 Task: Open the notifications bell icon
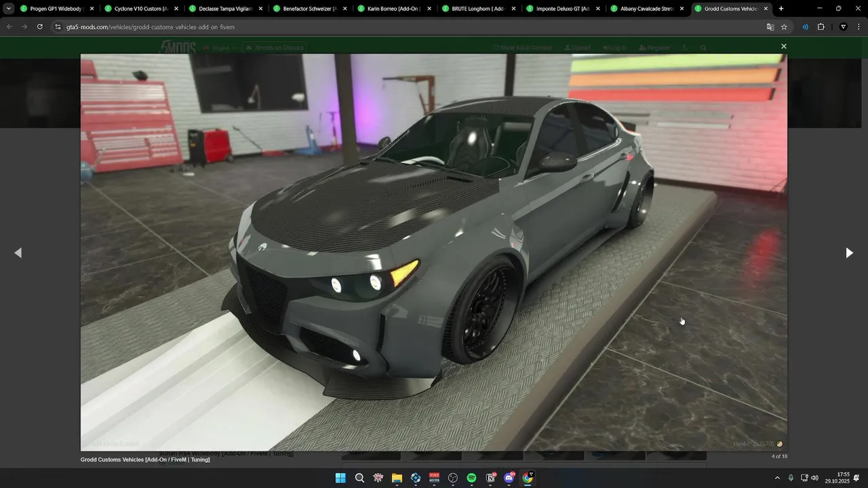pyautogui.click(x=856, y=478)
